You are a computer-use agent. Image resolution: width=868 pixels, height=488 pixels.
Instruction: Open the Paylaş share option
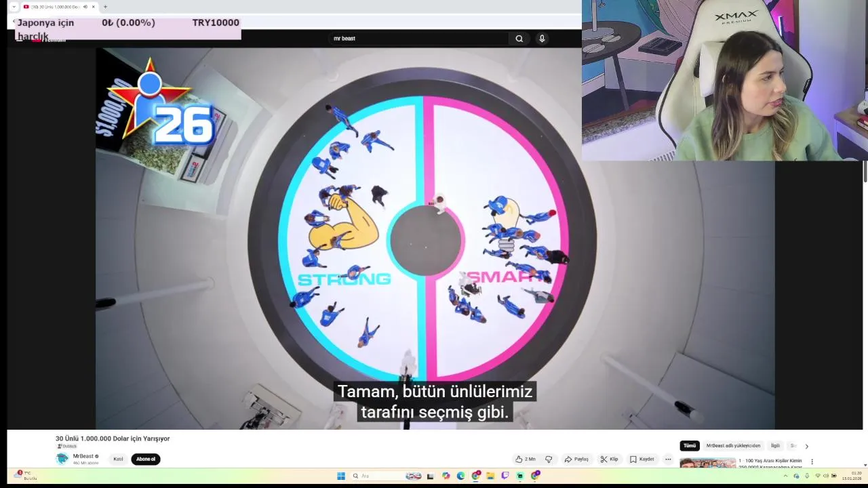(x=577, y=459)
